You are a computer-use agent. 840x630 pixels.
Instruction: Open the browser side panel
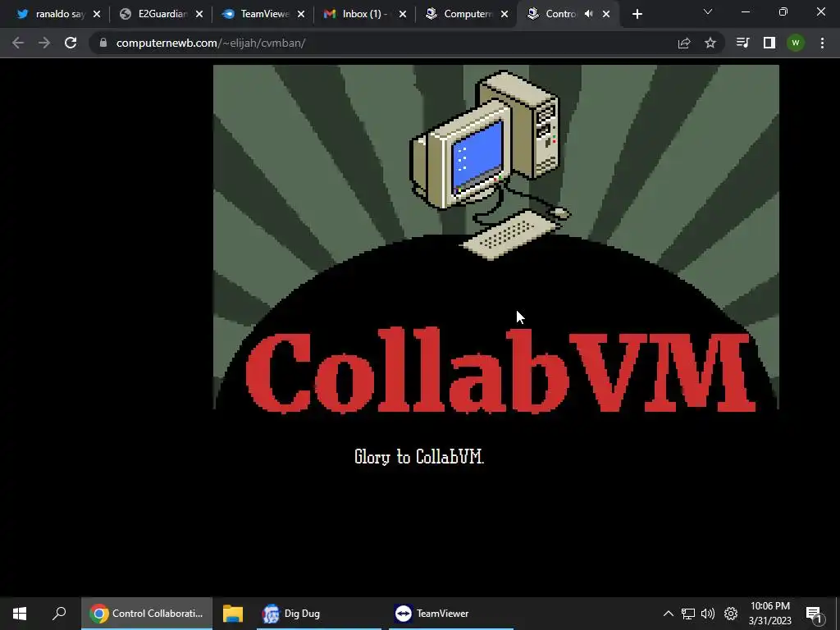click(x=769, y=43)
